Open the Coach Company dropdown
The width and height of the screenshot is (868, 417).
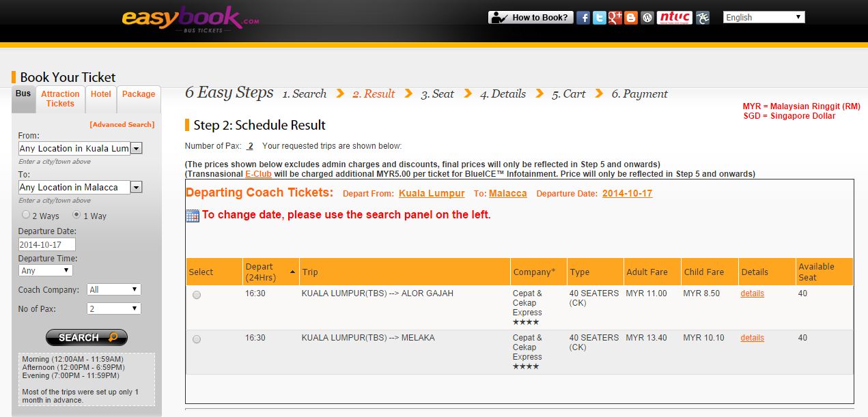(x=114, y=289)
